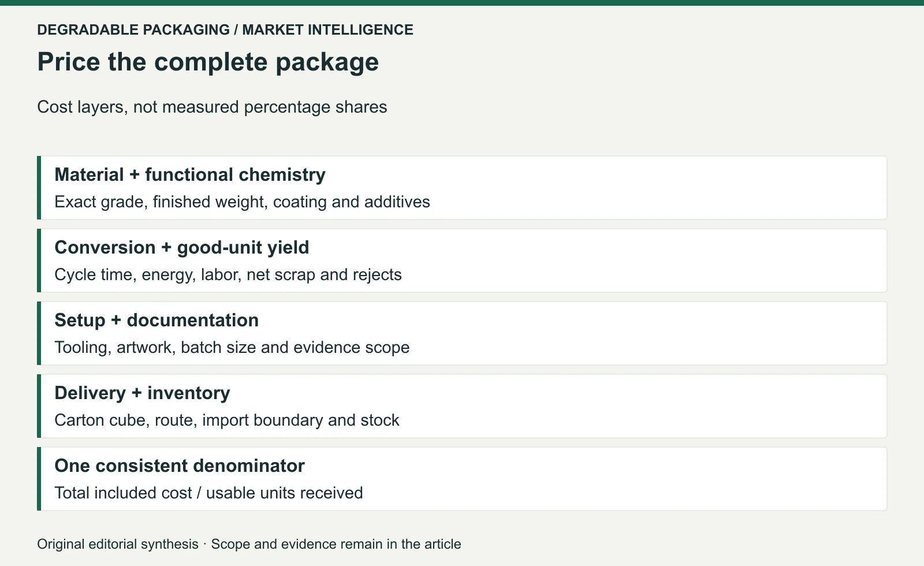
Task: Click 'Total included cost / usable units received'
Action: click(208, 493)
